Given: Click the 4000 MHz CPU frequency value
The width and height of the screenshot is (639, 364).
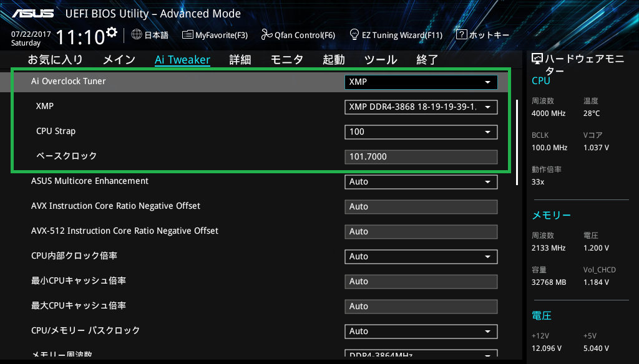Looking at the screenshot, I should coord(549,113).
